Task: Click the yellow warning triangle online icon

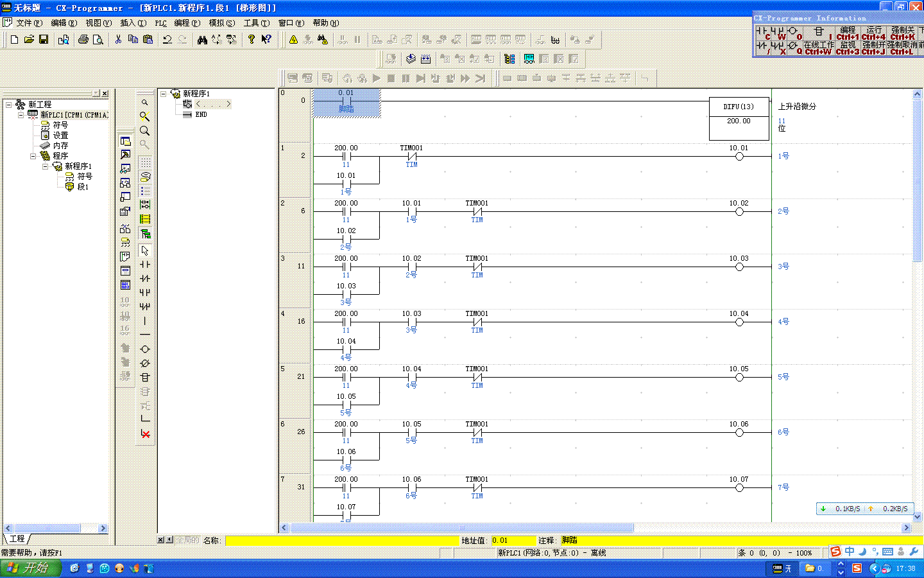Action: pyautogui.click(x=293, y=40)
